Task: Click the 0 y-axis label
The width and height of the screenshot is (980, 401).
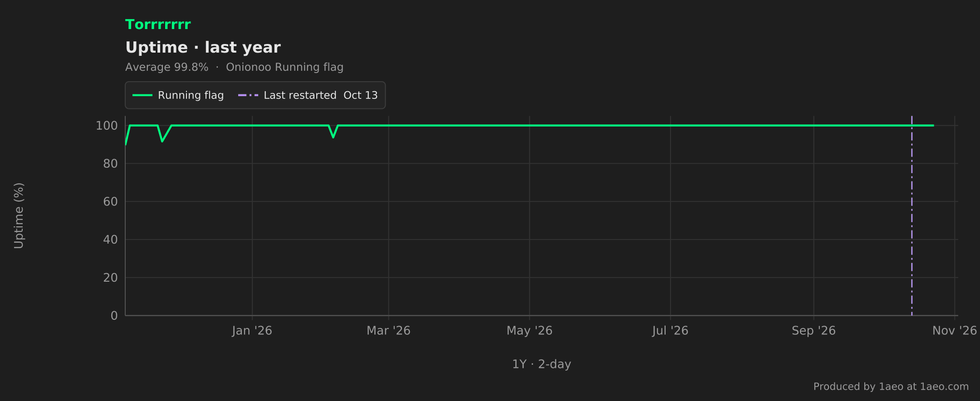Action: coord(114,316)
